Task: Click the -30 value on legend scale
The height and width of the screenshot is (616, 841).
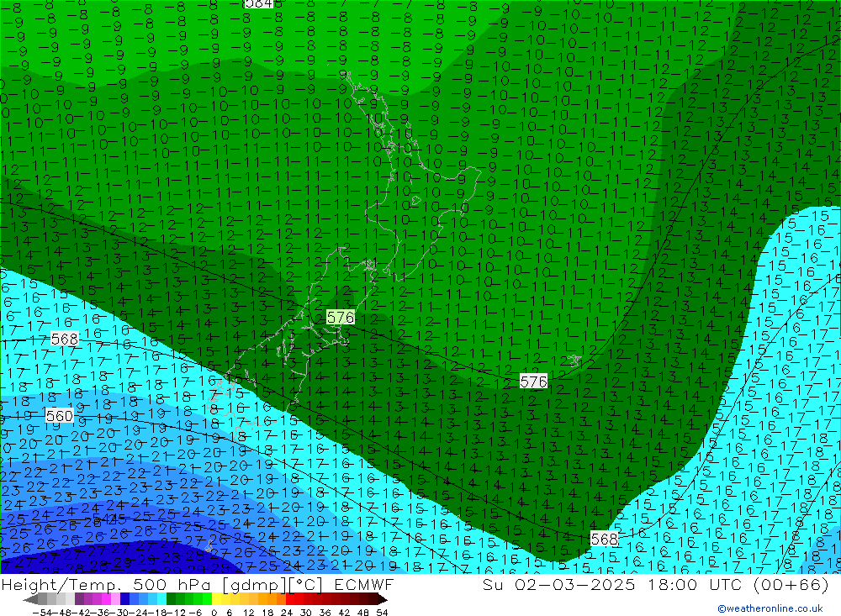Action: pos(119,613)
